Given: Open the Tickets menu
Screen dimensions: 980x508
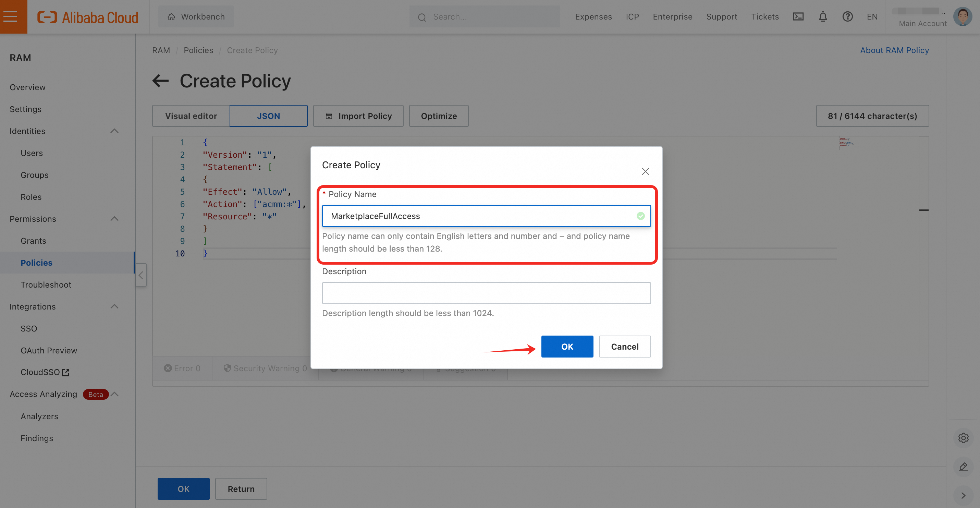Looking at the screenshot, I should click(x=765, y=17).
